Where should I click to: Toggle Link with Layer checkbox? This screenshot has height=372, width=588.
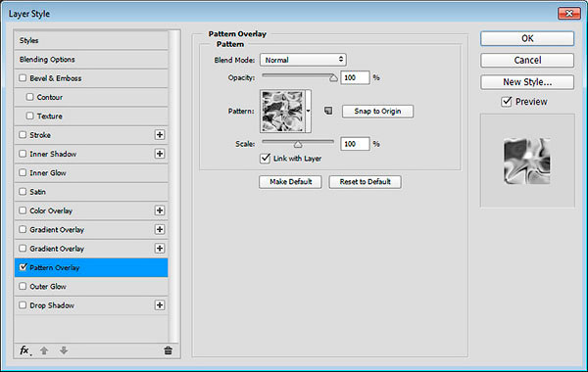click(266, 158)
